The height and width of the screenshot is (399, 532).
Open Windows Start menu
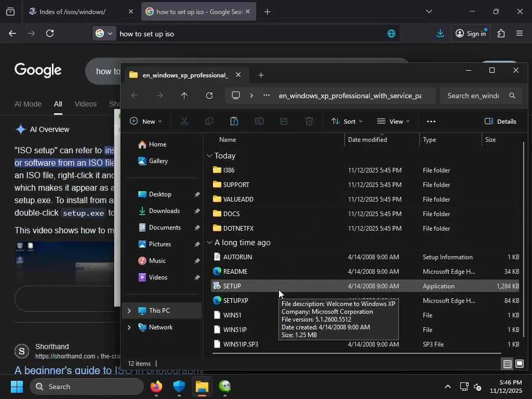click(x=17, y=387)
